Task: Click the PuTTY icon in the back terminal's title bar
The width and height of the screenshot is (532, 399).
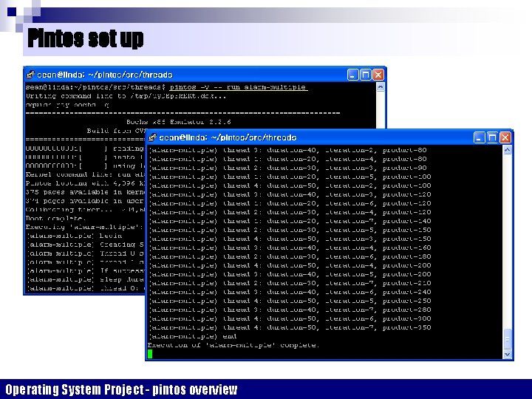Action: [x=30, y=75]
